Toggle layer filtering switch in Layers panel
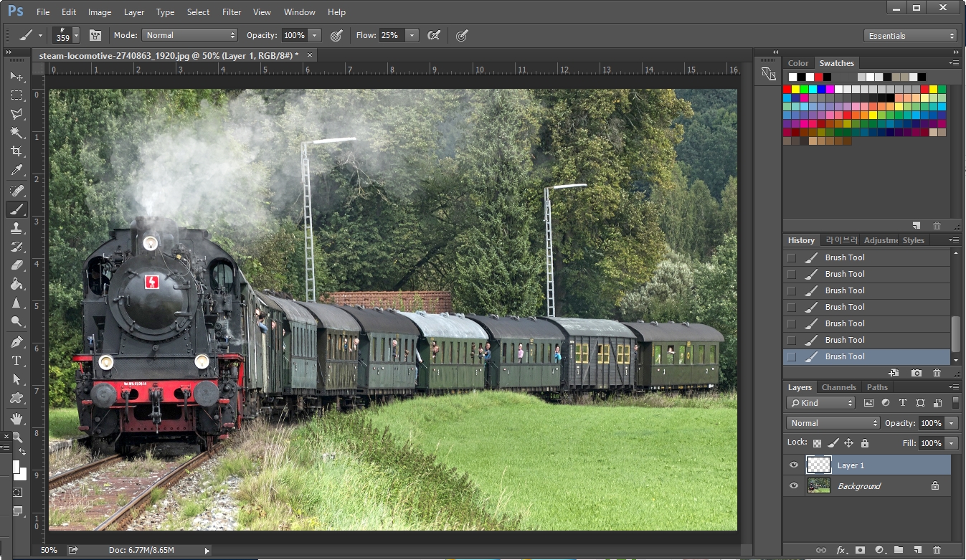Viewport: 966px width, 560px height. tap(955, 403)
